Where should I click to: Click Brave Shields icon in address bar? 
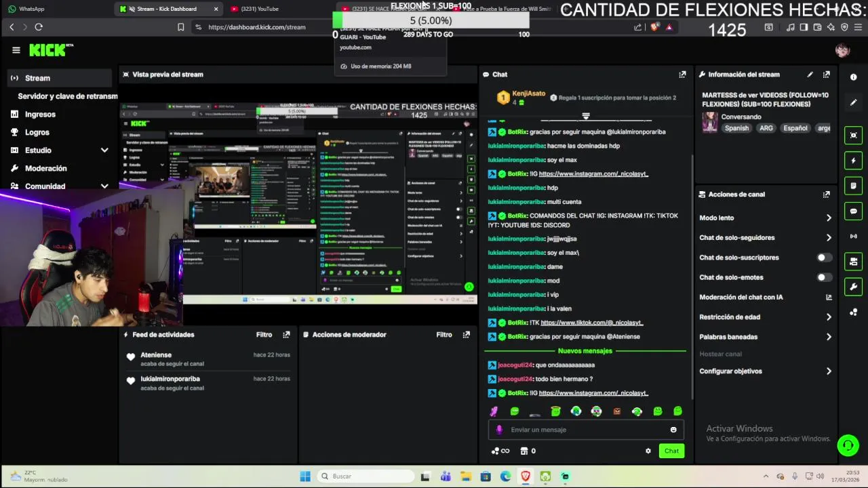[x=654, y=27]
